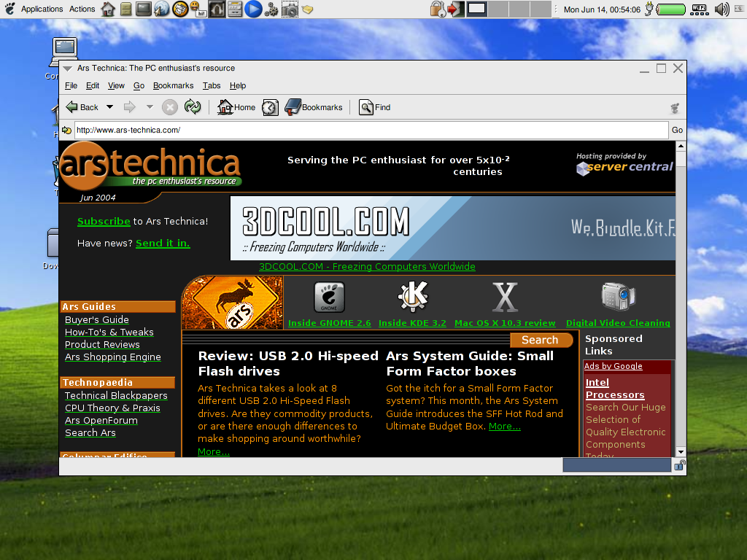This screenshot has height=560, width=747.
Task: Click the orange Search button
Action: tap(541, 340)
